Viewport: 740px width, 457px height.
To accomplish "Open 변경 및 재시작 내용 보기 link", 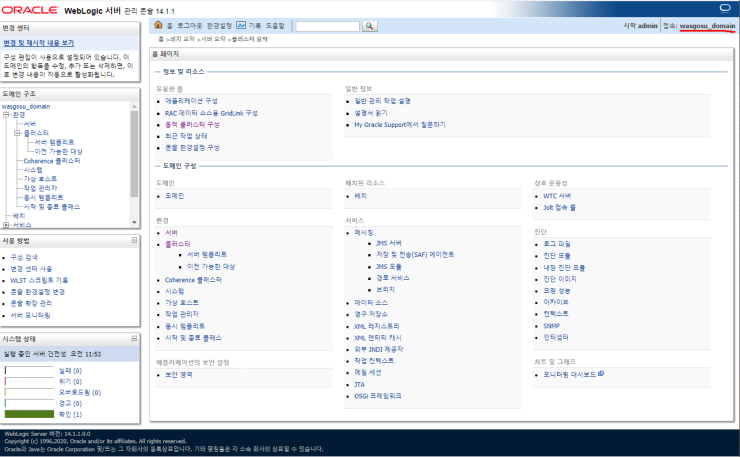I will (39, 43).
